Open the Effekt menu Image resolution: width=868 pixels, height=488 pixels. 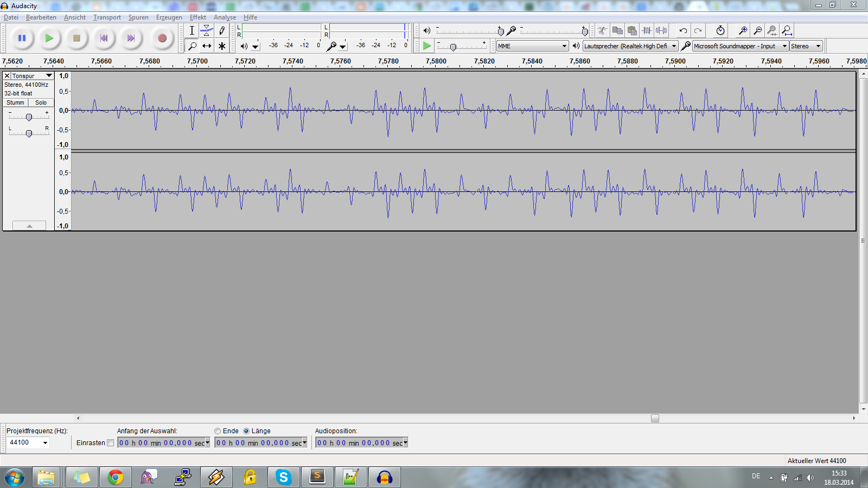point(197,17)
